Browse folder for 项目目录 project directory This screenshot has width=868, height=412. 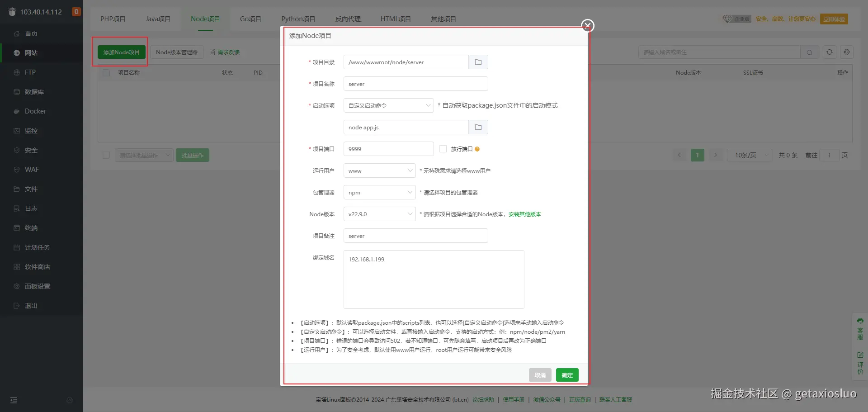pos(478,62)
